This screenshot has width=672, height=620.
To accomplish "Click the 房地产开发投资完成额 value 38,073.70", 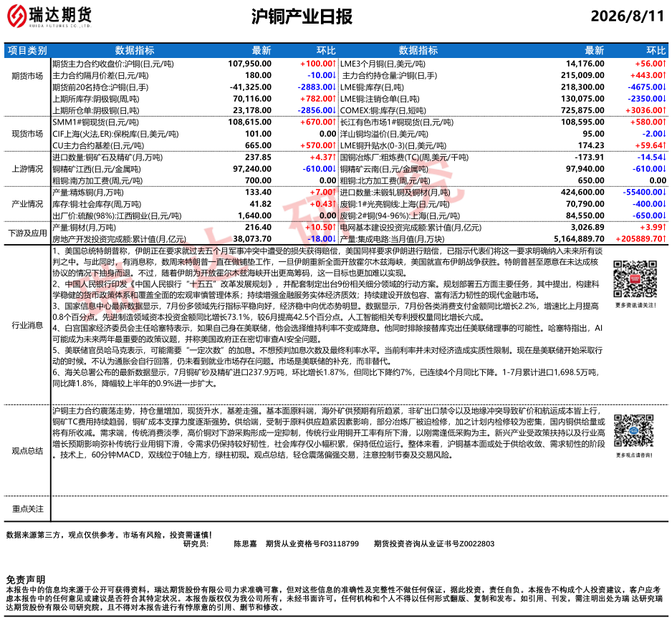I will coord(252,239).
